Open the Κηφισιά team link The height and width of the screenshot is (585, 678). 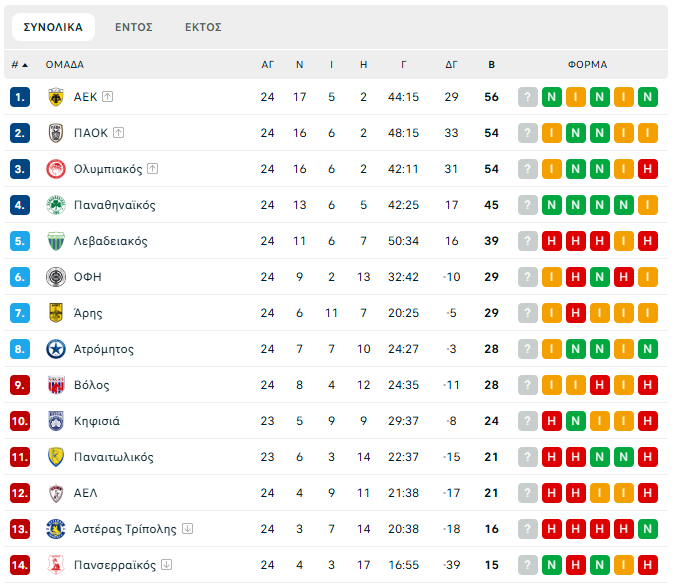tap(97, 421)
